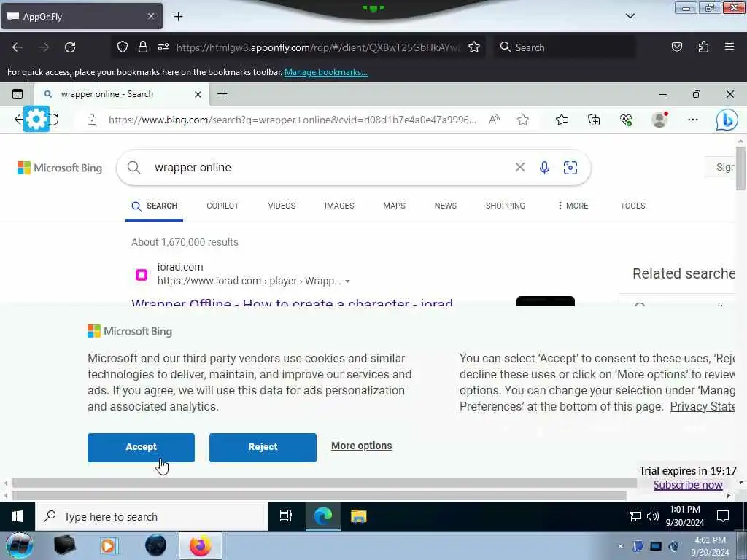747x560 pixels.
Task: Select the SEARCH results tab
Action: point(155,206)
